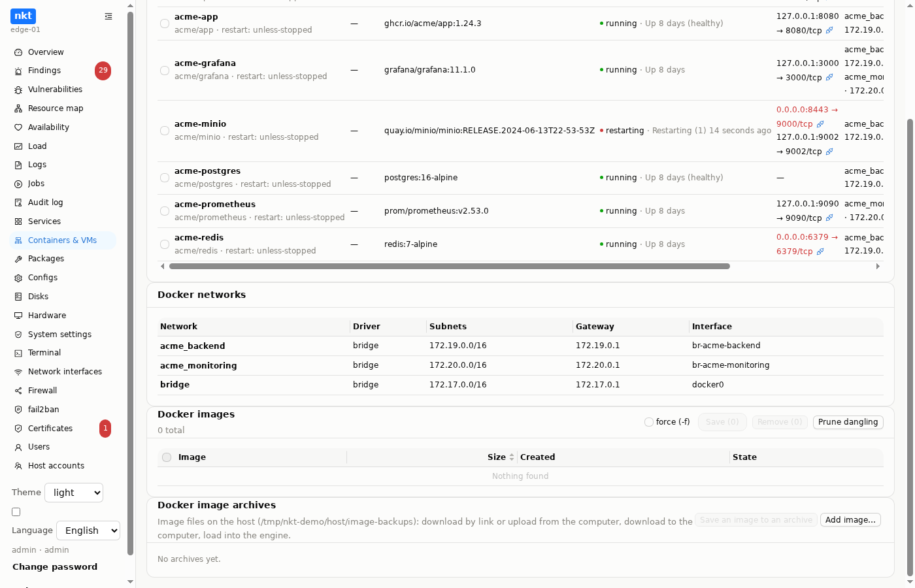915x588 pixels.
Task: Click the acme_monitoring network name
Action: point(199,366)
